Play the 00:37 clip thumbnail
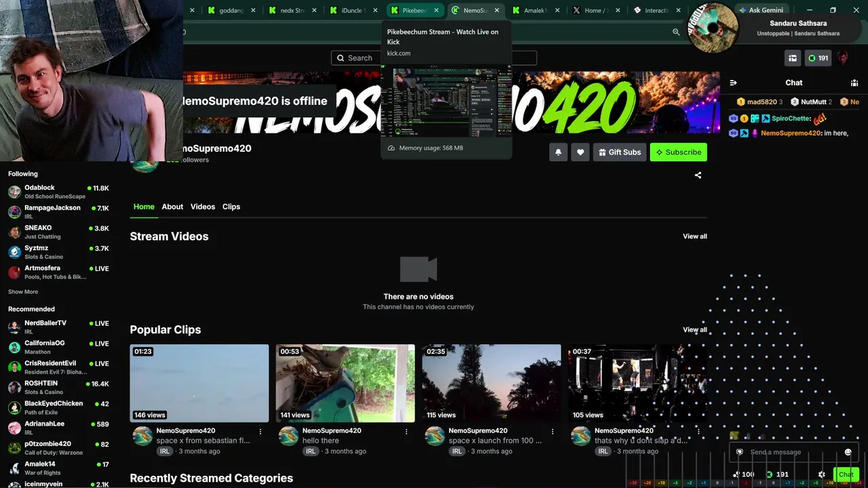Viewport: 868px width, 488px height. (637, 383)
